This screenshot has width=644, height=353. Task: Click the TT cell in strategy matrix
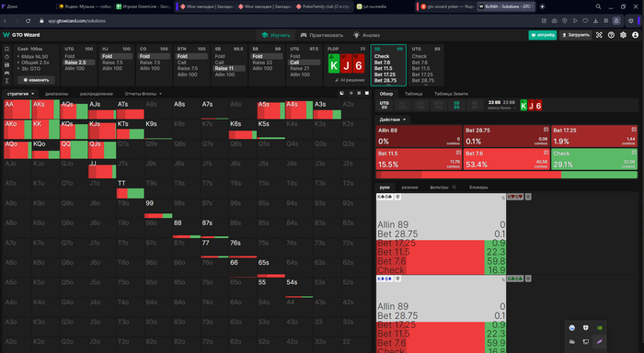point(131,188)
